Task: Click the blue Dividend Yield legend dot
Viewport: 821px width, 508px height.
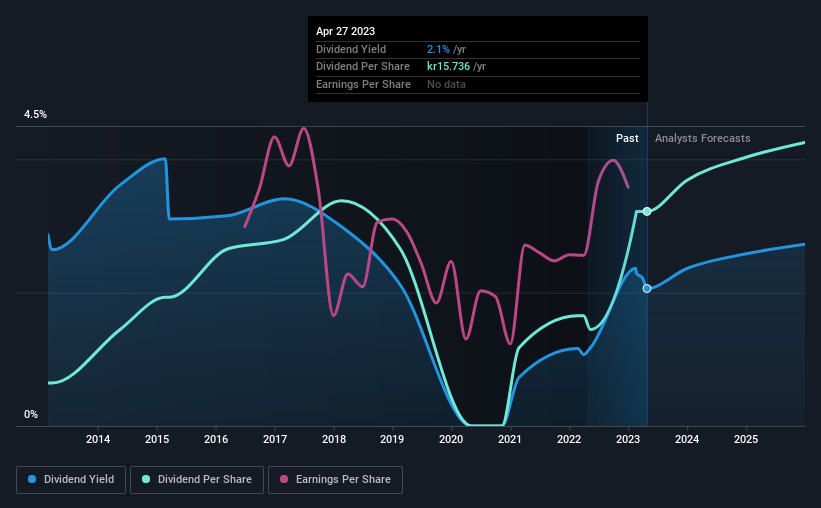Action: pyautogui.click(x=32, y=479)
